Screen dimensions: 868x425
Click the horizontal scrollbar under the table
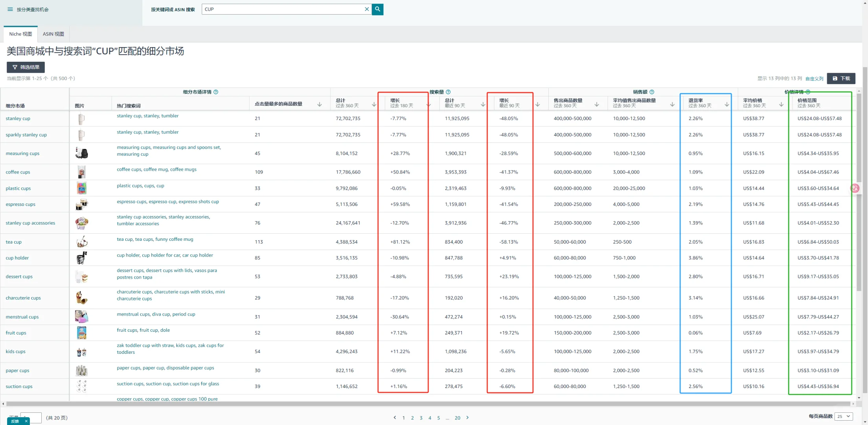(x=428, y=404)
